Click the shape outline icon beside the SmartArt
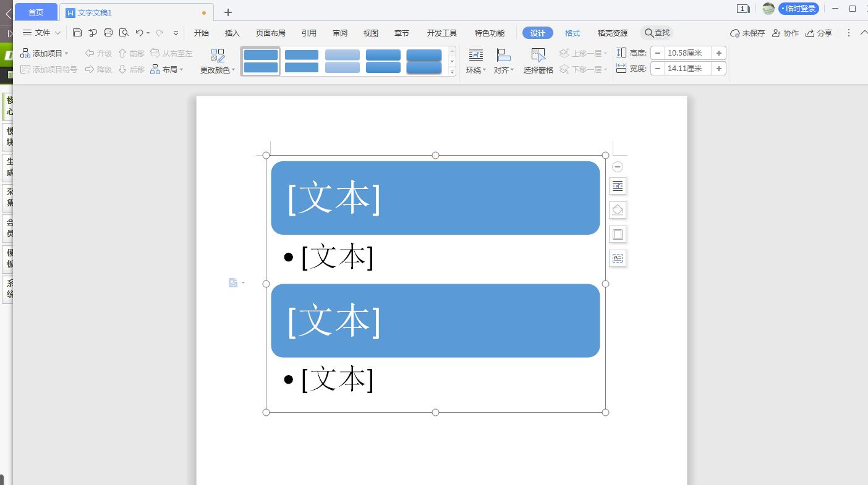The height and width of the screenshot is (485, 868). point(618,234)
